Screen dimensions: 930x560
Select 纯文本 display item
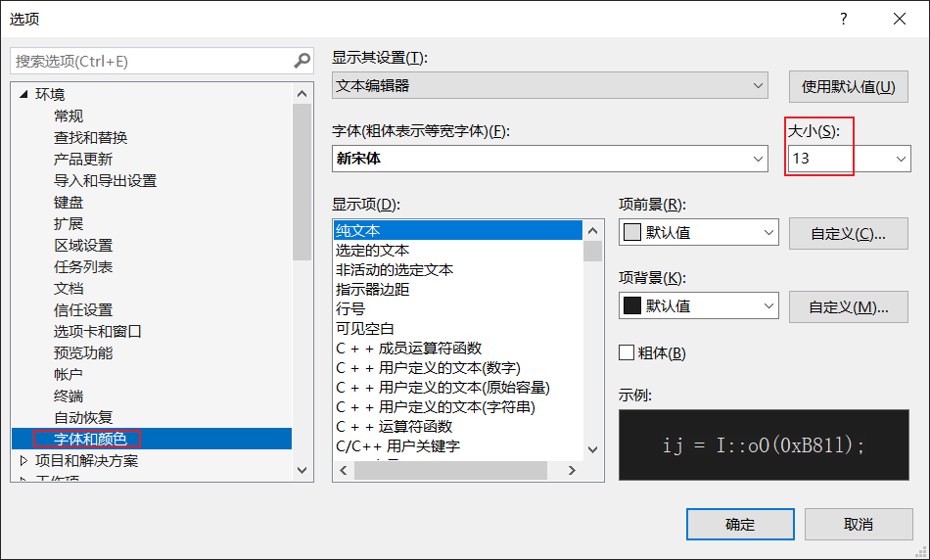[x=458, y=230]
